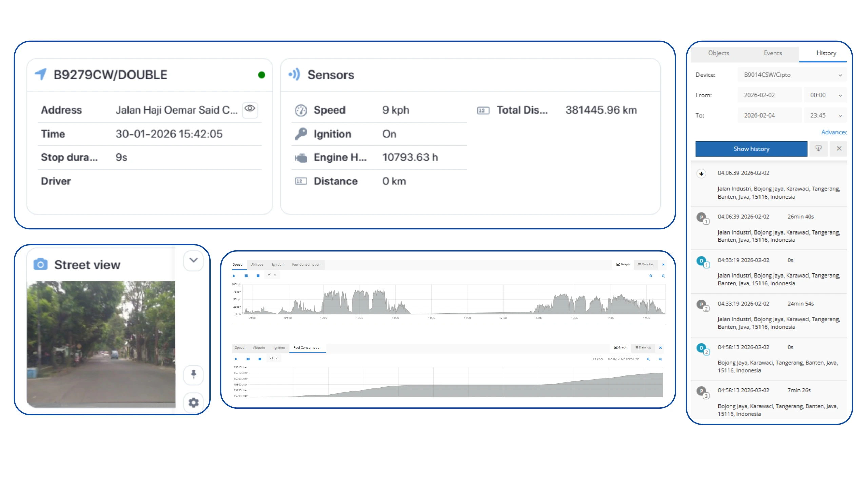Clear history with the X button
868x488 pixels.
(x=839, y=149)
